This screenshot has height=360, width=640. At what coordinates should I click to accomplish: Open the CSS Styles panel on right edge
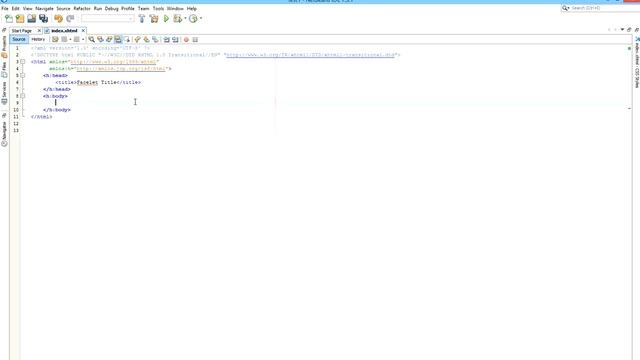(637, 62)
